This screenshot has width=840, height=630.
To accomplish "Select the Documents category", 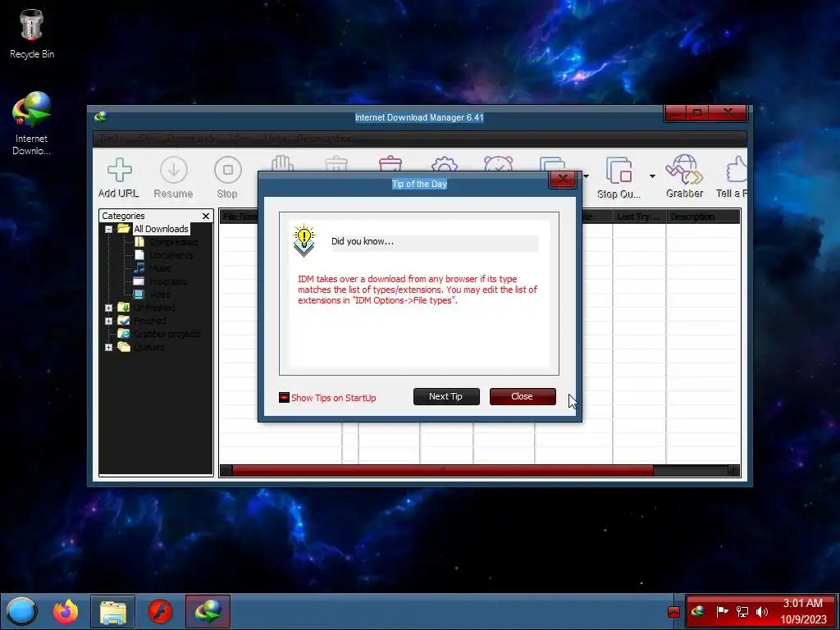I will point(171,255).
